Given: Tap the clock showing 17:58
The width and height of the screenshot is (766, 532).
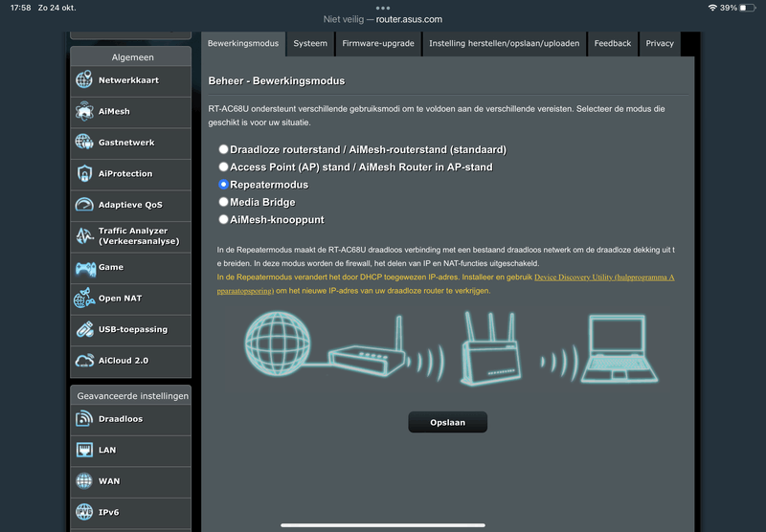Looking at the screenshot, I should (x=20, y=8).
